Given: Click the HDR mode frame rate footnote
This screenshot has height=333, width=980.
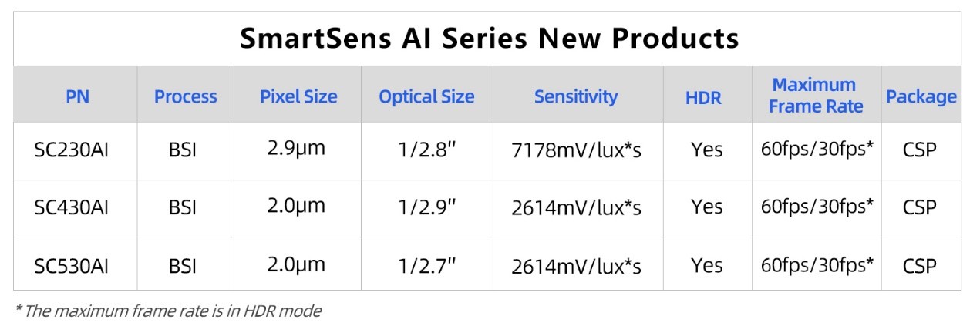Looking at the screenshot, I should click(x=168, y=311).
